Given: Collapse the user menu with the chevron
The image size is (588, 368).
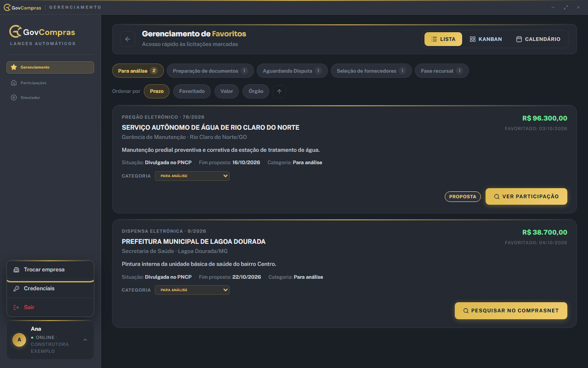Looking at the screenshot, I should coord(85,340).
